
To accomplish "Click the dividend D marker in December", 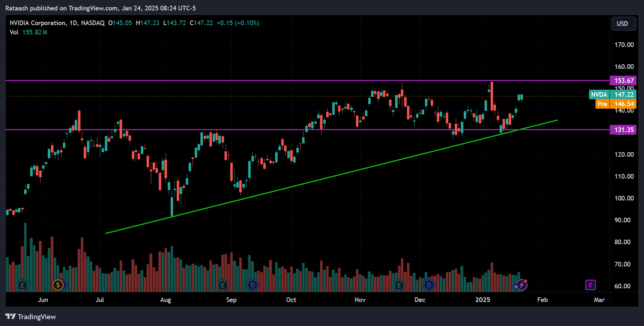I will click(429, 285).
